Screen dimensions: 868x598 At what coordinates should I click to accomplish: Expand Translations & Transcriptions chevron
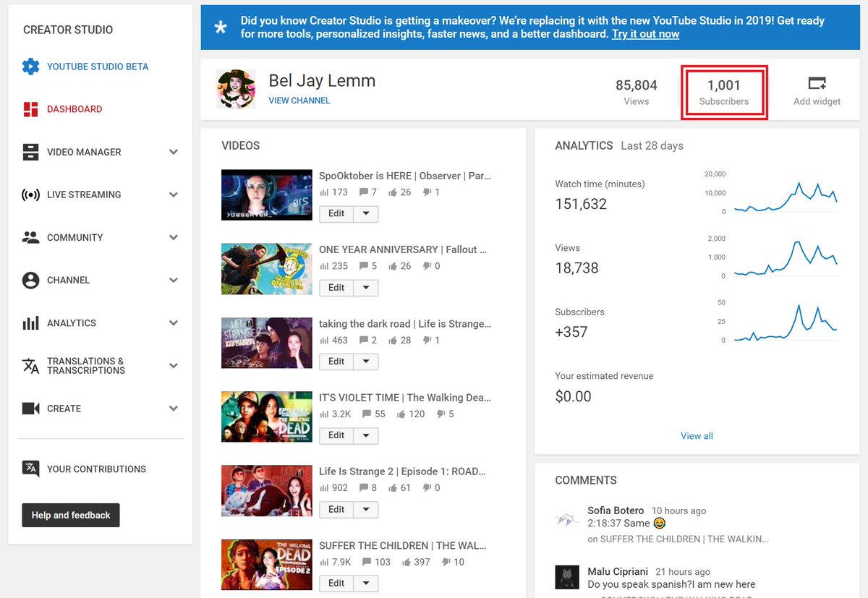coord(174,366)
